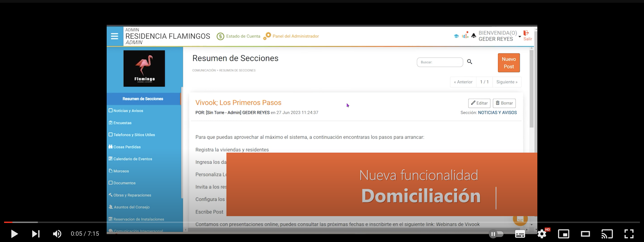Open Estado de Cuenta
Image resolution: width=644 pixels, height=242 pixels.
[x=243, y=36]
